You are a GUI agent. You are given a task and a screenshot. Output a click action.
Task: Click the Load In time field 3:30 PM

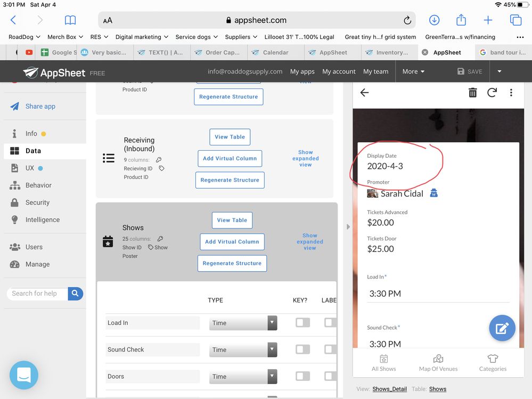(x=439, y=294)
